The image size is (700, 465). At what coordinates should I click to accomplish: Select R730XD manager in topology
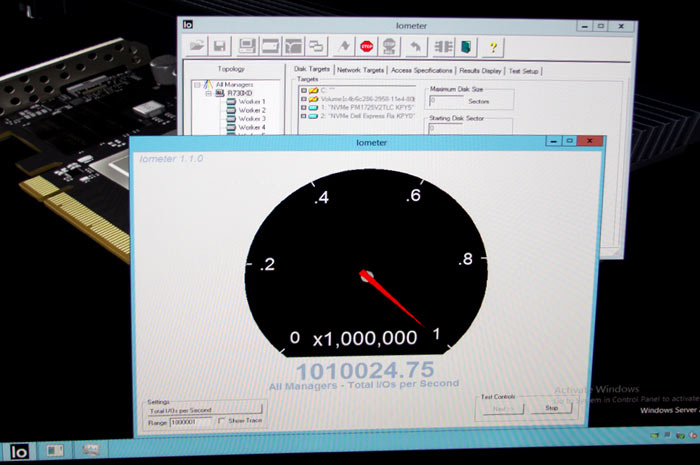tap(240, 93)
